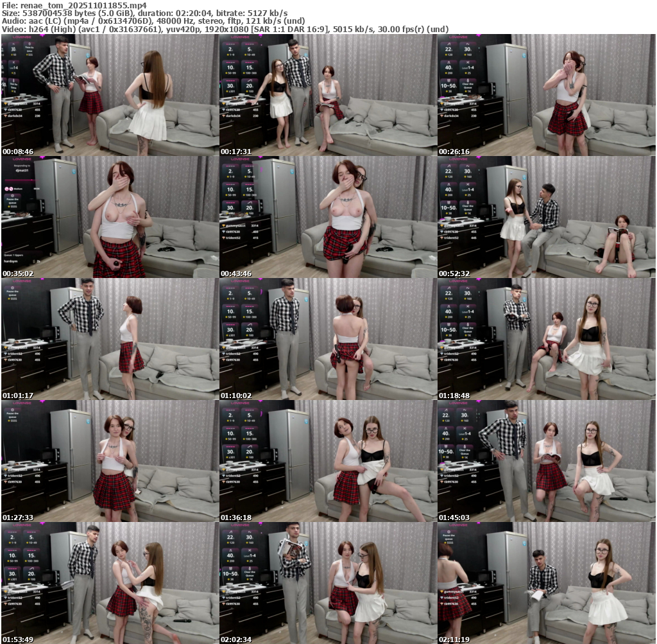Pick the preview frame at 01:36:18
This screenshot has width=657, height=644.
328,461
